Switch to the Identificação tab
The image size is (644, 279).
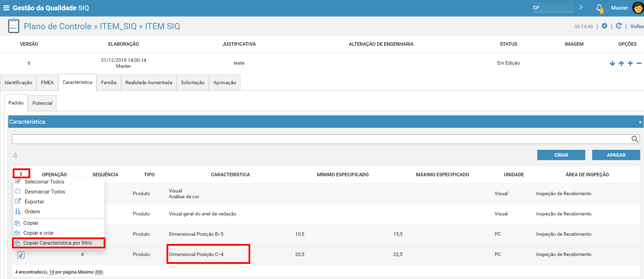[x=18, y=82]
